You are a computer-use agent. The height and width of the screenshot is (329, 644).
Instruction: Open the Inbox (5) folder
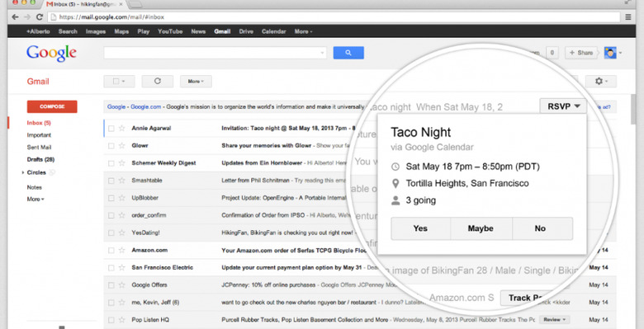tap(39, 123)
